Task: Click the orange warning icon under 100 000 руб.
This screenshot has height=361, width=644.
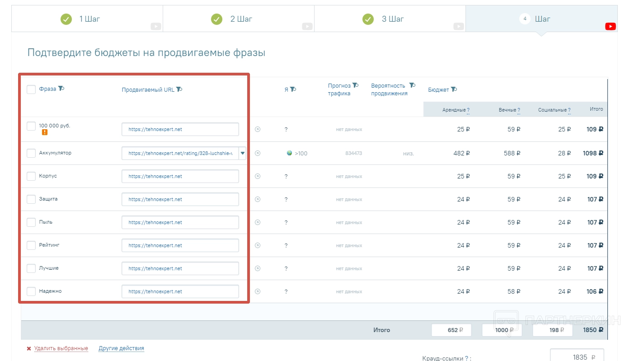Action: [x=45, y=132]
